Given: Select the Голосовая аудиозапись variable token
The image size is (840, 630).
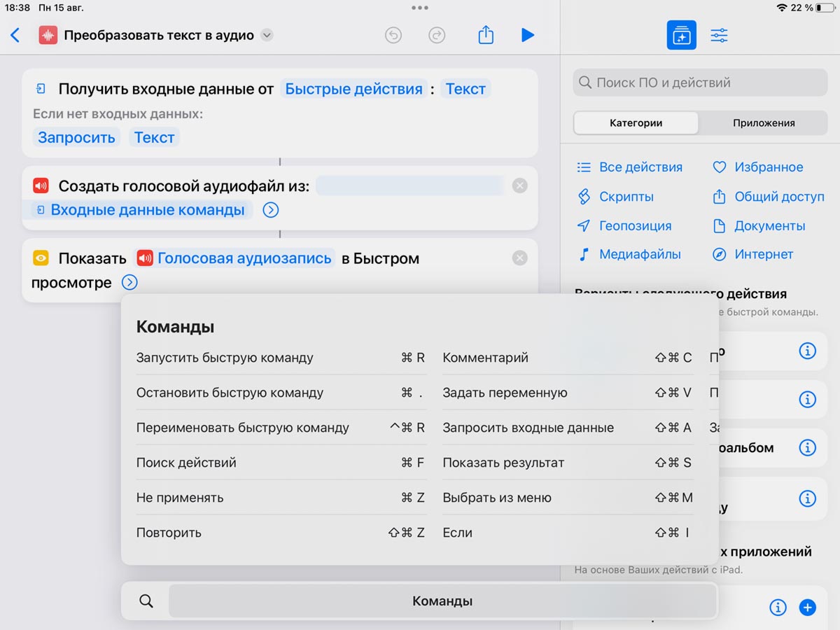Looking at the screenshot, I should coord(236,258).
